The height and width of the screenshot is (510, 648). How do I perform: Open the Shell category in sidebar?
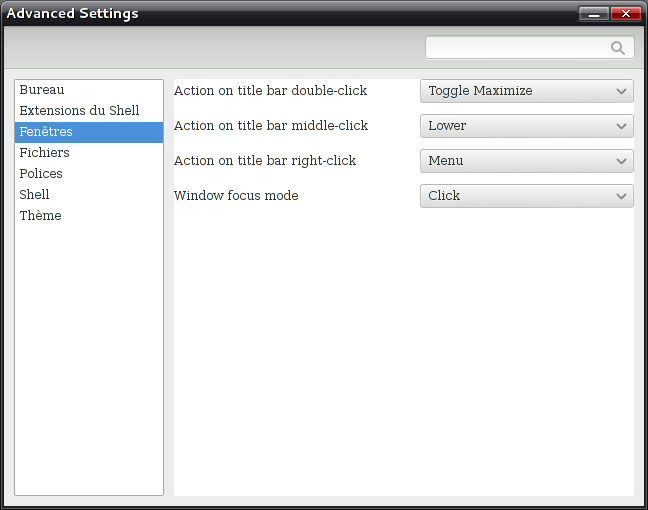[x=34, y=195]
